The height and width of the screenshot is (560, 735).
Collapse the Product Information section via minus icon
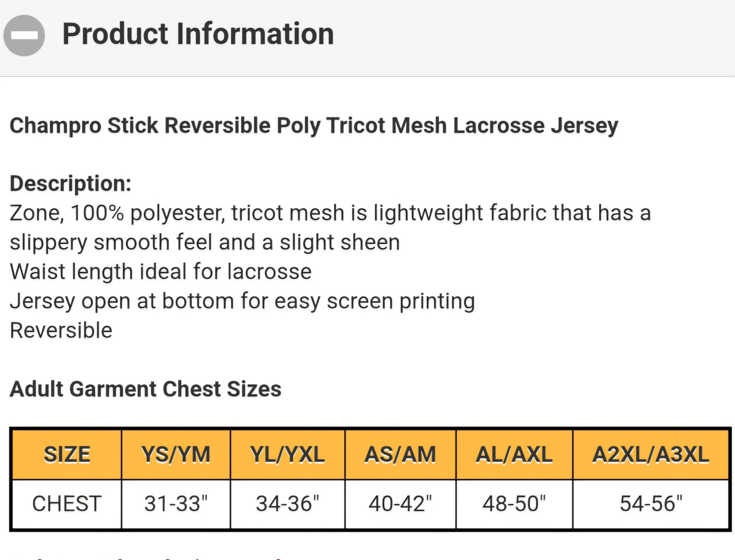(x=24, y=35)
